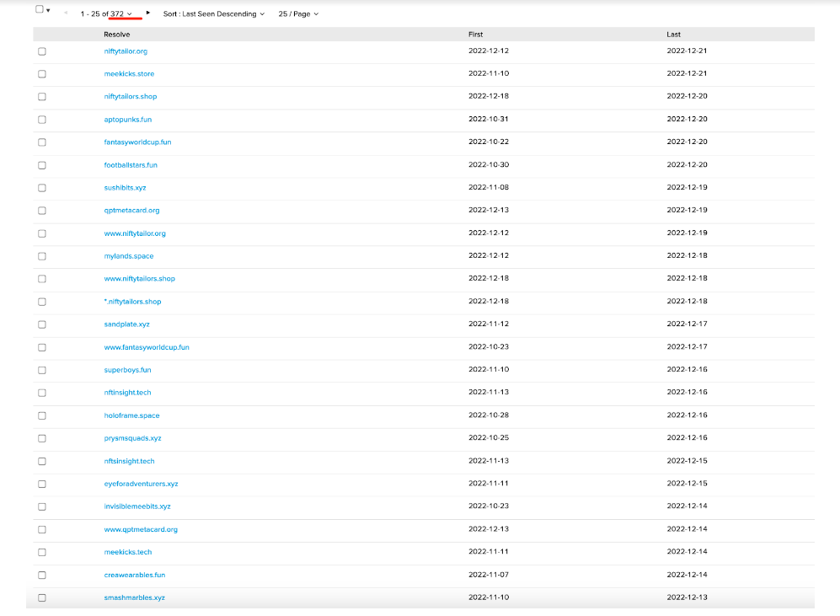Open the meekicks.store link
Image resolution: width=840 pixels, height=616 pixels.
click(129, 74)
